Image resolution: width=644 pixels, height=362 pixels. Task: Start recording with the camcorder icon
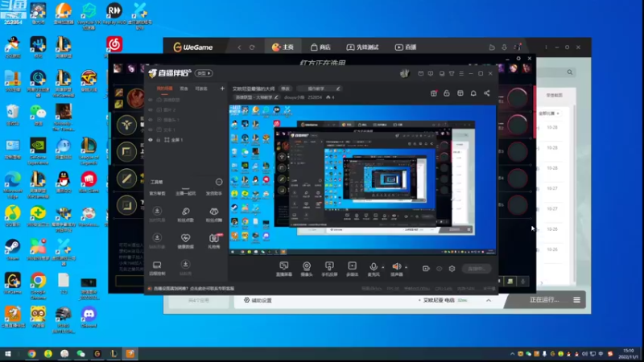(426, 269)
